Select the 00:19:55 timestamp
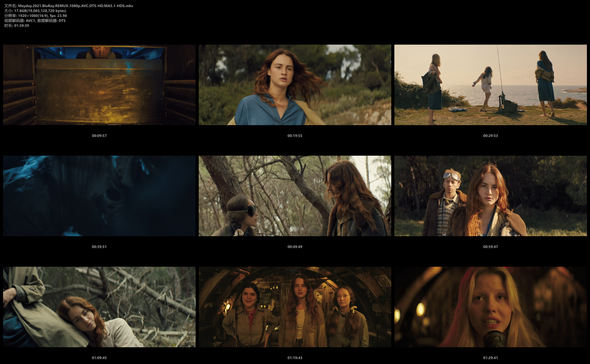This screenshot has width=590, height=364. 295,136
